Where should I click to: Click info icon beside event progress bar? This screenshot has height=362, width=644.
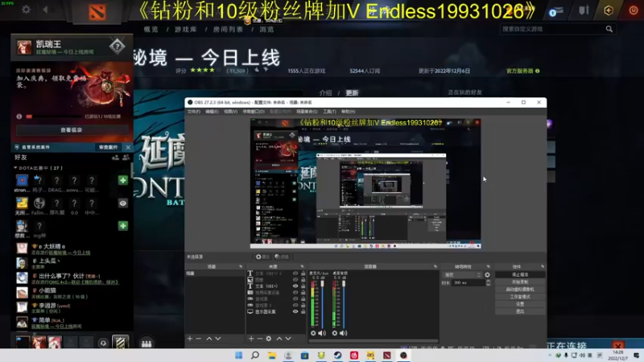[x=19, y=117]
